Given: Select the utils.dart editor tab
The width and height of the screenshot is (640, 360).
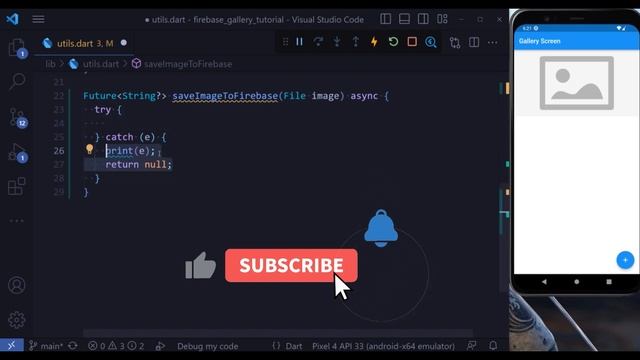Looking at the screenshot, I should click(x=84, y=43).
